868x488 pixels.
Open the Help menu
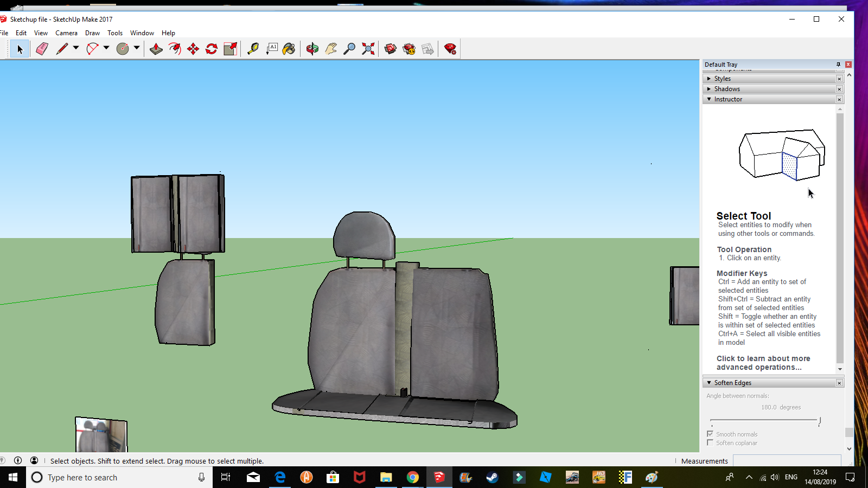click(x=168, y=33)
